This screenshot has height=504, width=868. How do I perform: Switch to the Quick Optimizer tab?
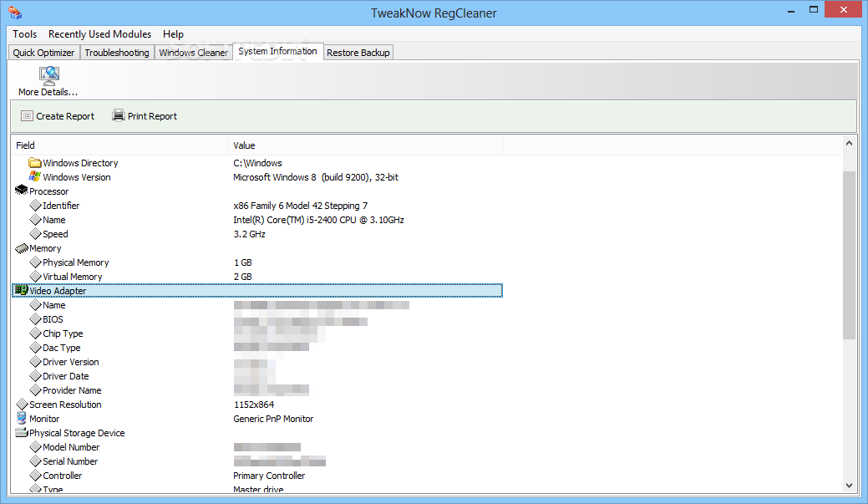[43, 53]
